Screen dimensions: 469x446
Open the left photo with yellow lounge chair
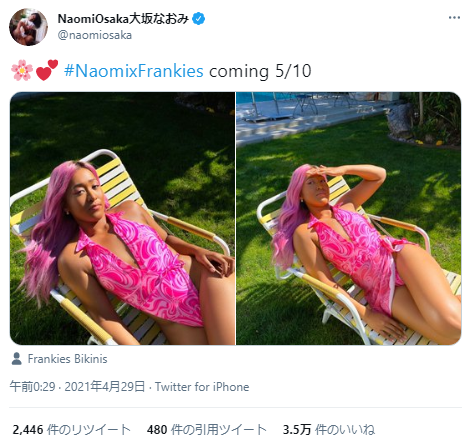coord(122,218)
